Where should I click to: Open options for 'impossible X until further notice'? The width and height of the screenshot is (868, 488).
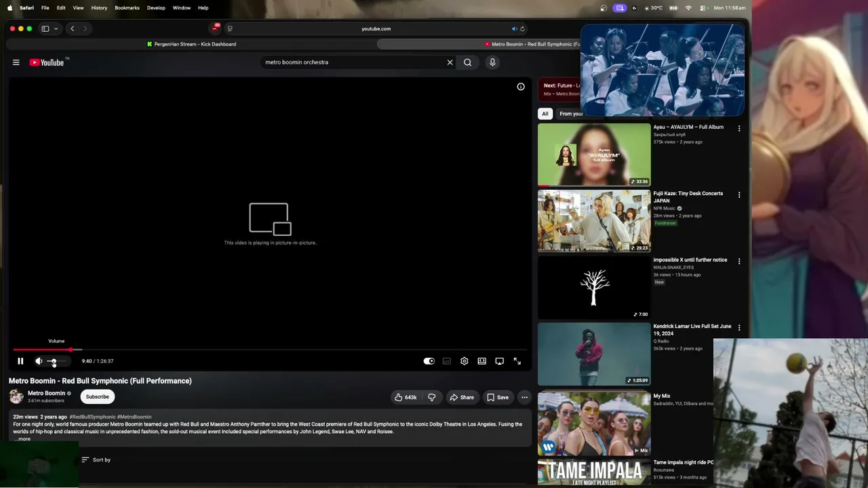[739, 261]
